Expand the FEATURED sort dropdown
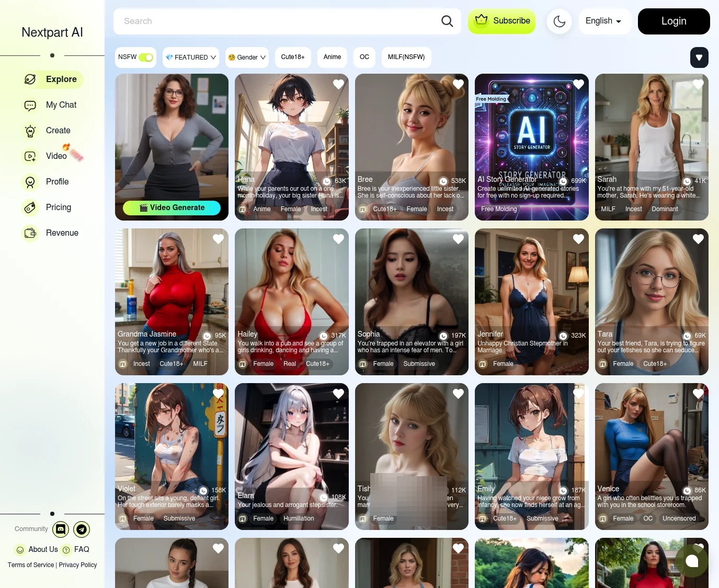The width and height of the screenshot is (719, 588). click(191, 57)
